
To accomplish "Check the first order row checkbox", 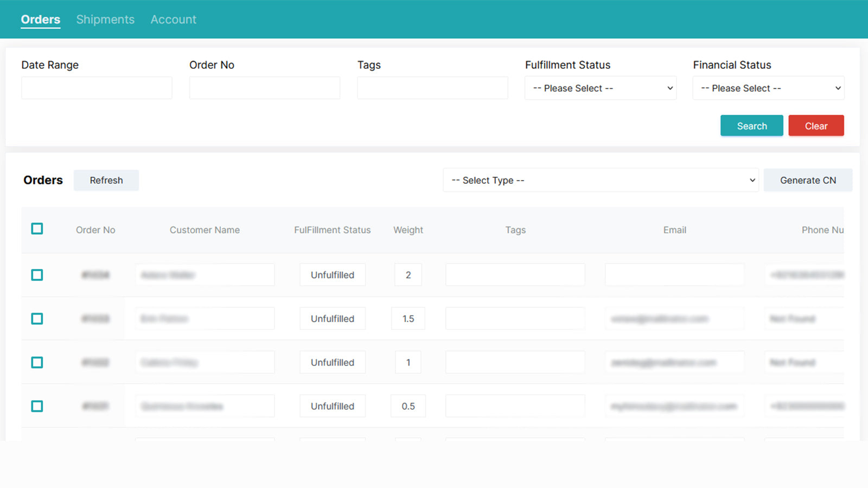I will click(37, 275).
